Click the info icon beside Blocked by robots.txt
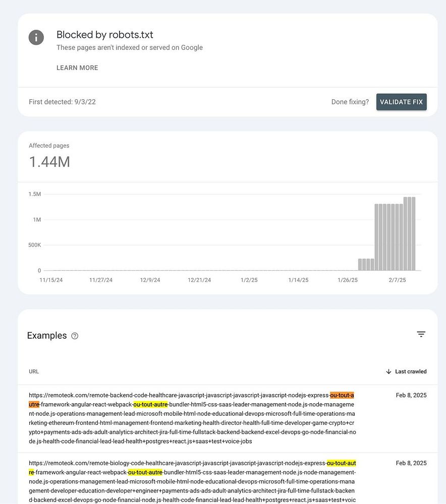 (x=36, y=37)
